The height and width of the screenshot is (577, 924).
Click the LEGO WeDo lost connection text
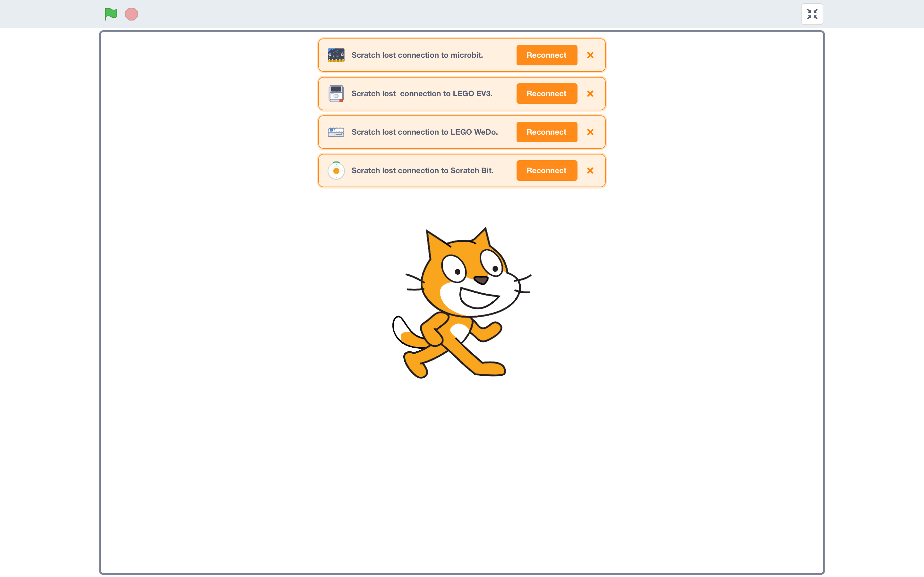tap(424, 132)
